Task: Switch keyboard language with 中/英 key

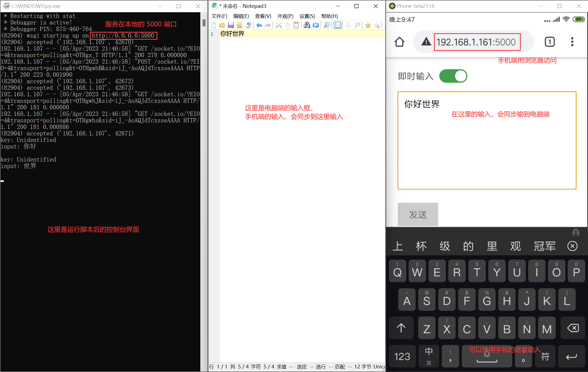Action: (428, 356)
